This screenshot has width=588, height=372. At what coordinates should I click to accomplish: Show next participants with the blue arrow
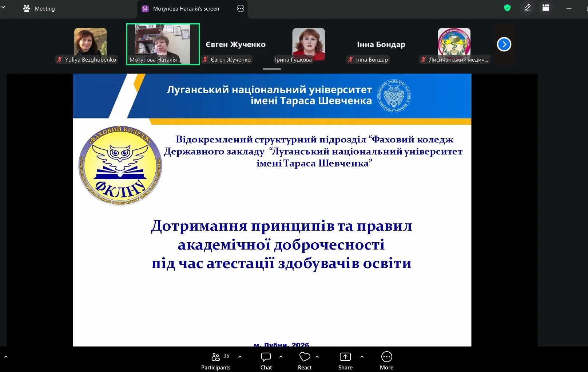click(504, 44)
